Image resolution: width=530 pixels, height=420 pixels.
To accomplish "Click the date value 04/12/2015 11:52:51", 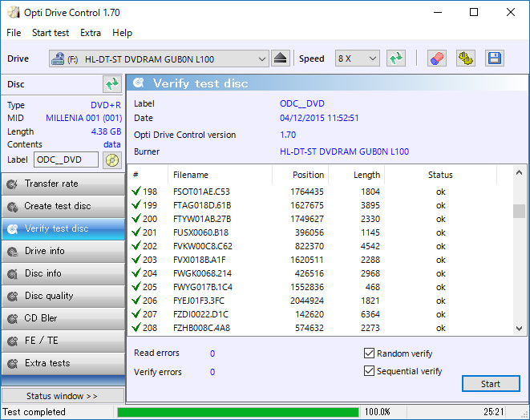I will coord(319,118).
